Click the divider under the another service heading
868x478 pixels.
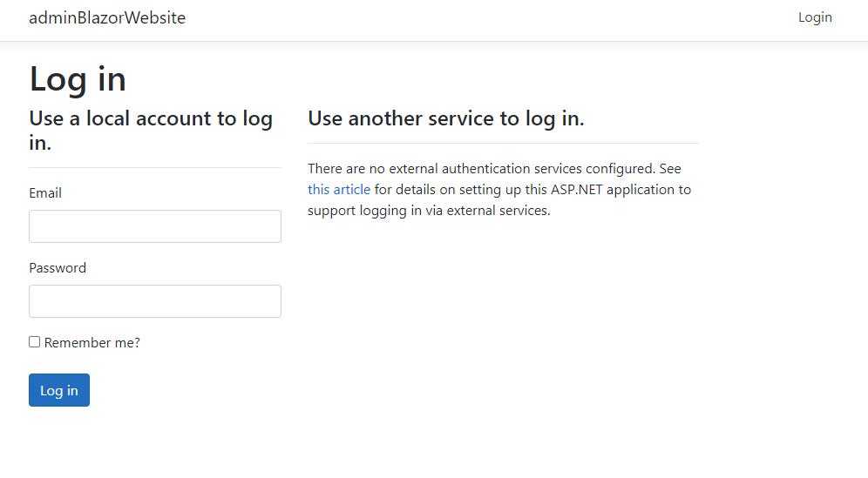[503, 144]
